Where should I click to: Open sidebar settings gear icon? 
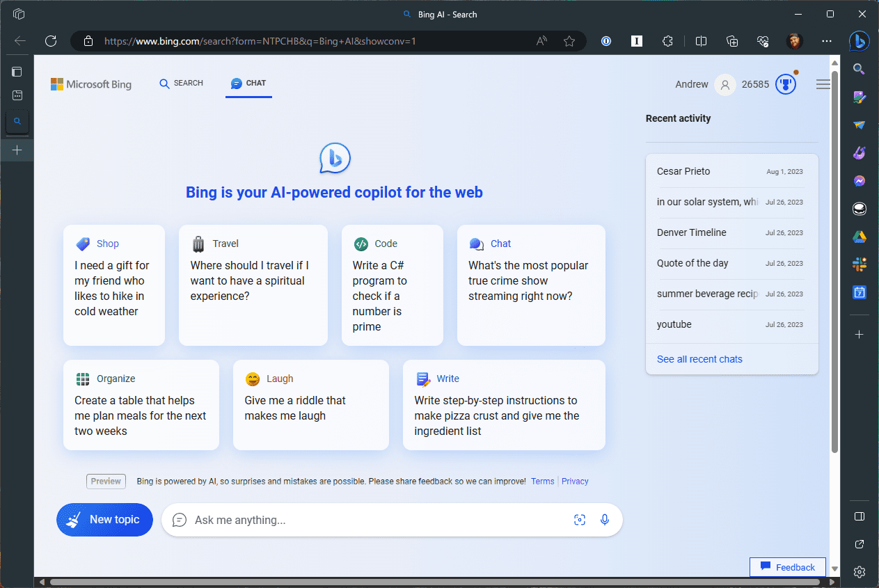[x=860, y=572]
